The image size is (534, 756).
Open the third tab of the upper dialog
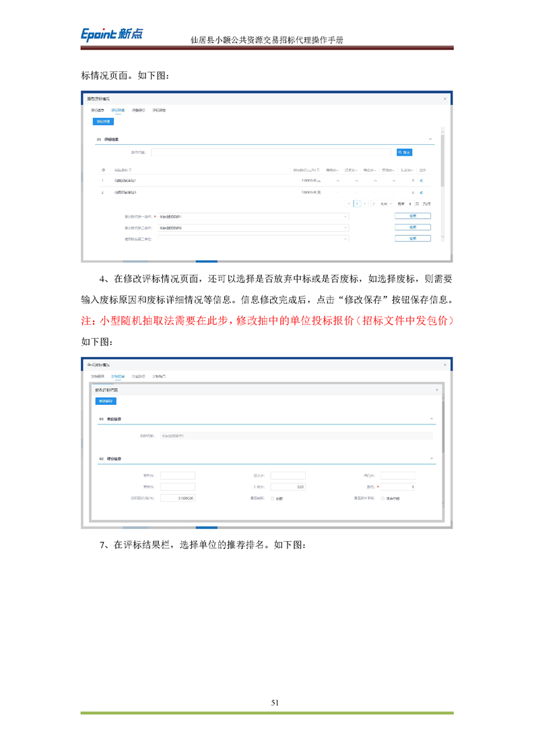(139, 111)
